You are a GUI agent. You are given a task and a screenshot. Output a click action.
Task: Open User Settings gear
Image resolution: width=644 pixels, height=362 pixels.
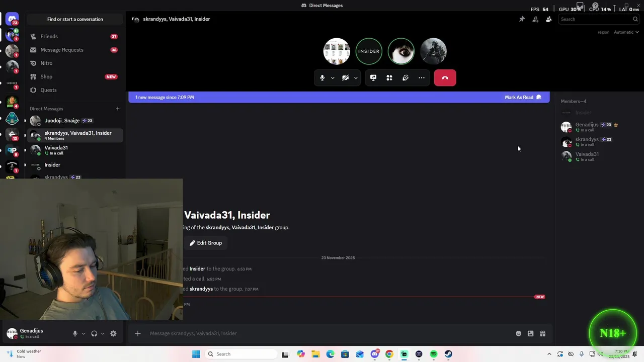click(113, 333)
